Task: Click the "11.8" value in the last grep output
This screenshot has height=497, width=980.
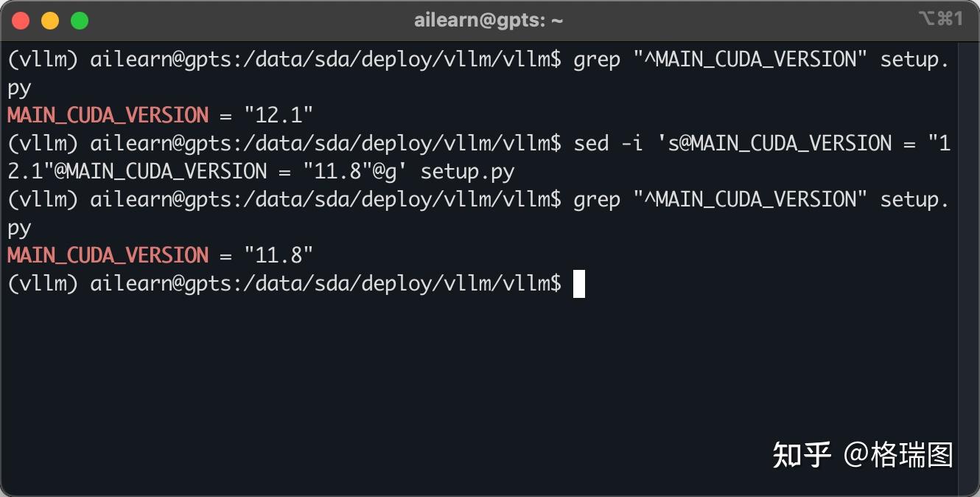Action: [279, 255]
